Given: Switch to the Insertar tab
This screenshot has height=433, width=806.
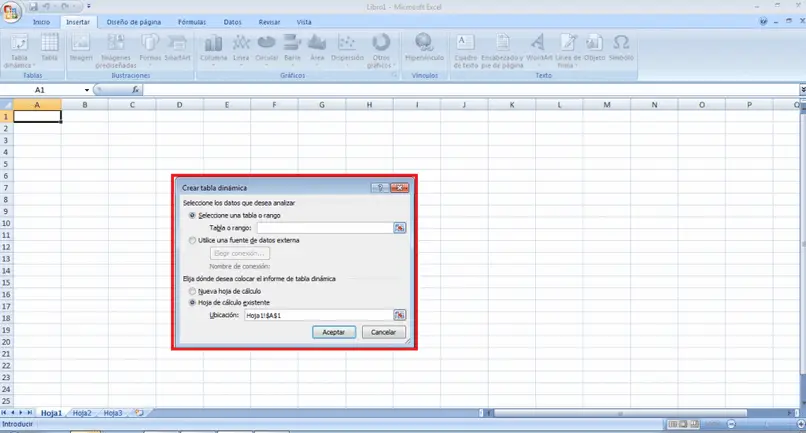Looking at the screenshot, I should [78, 22].
